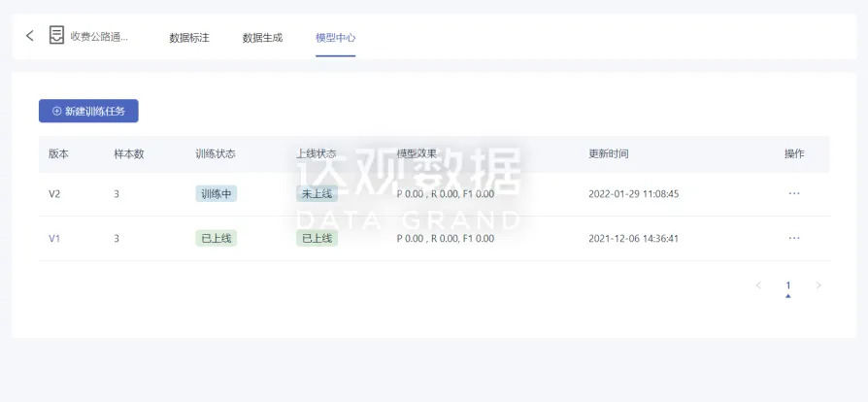The width and height of the screenshot is (868, 402).
Task: Click the 更新时间 column header
Action: (x=608, y=154)
